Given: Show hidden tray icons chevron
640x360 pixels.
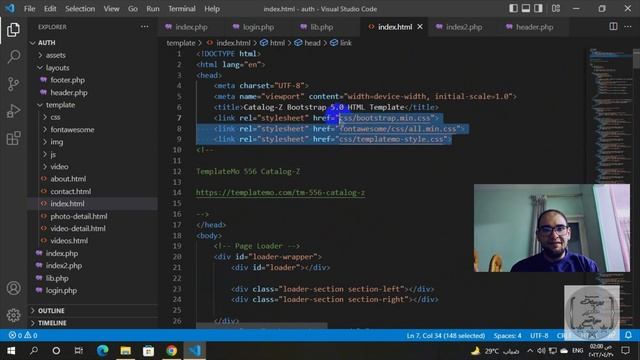Looking at the screenshot, I should pyautogui.click(x=530, y=351).
